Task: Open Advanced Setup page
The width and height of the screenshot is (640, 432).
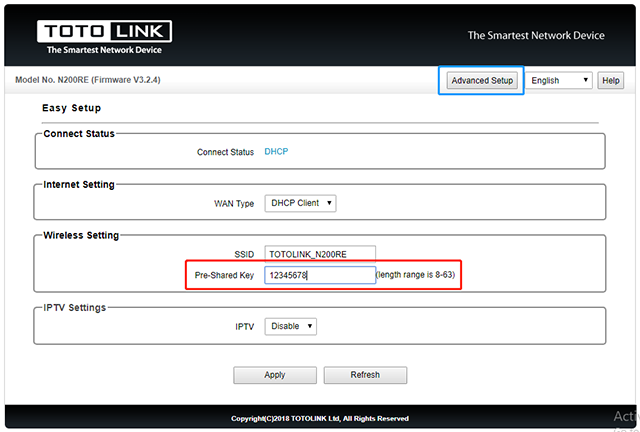Action: (x=482, y=80)
